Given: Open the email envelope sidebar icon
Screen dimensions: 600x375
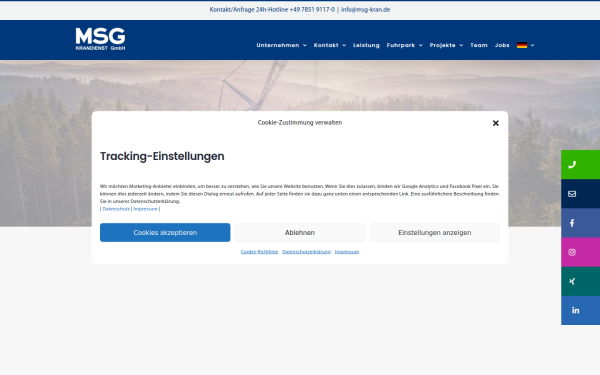Looking at the screenshot, I should coord(572,194).
